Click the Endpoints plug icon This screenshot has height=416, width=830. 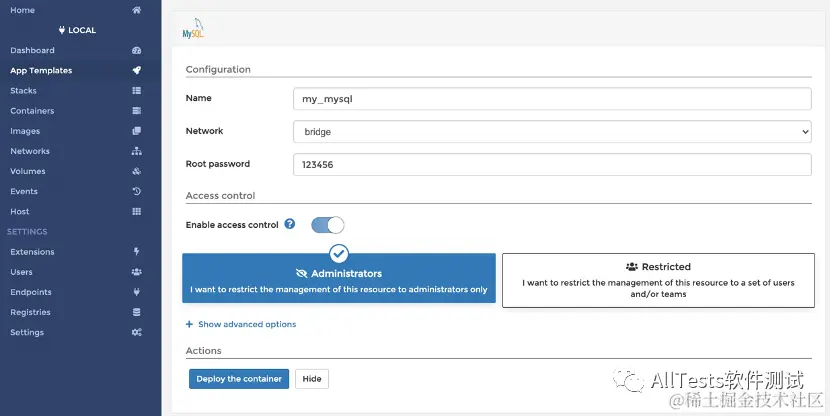137,292
